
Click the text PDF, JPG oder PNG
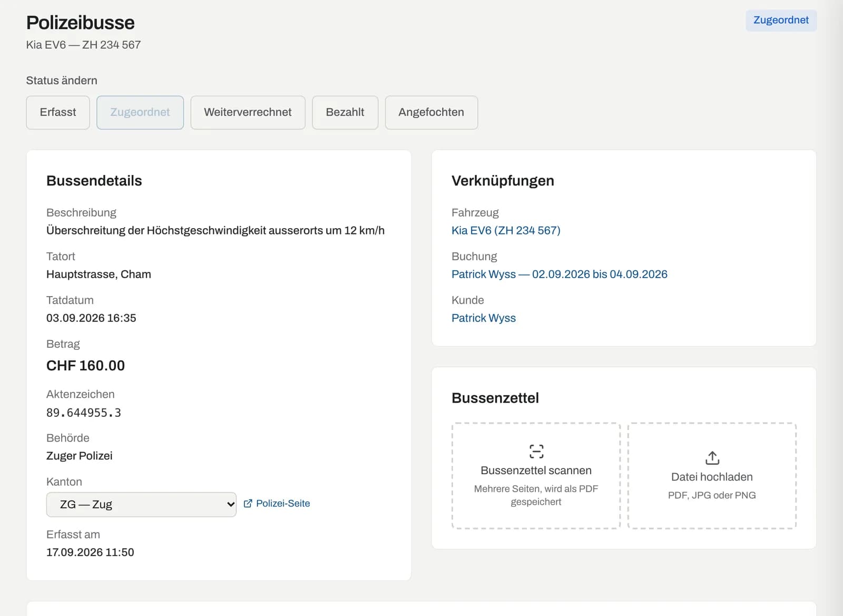(x=712, y=495)
